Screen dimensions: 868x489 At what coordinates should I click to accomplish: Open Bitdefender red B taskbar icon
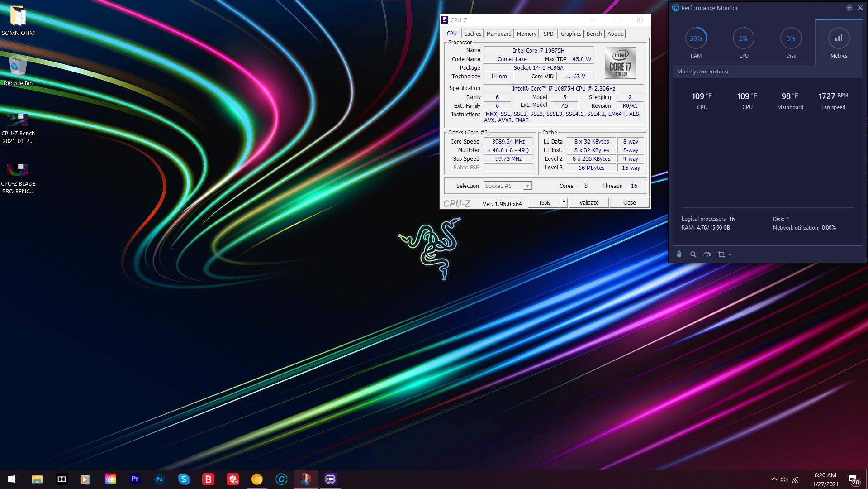point(208,479)
